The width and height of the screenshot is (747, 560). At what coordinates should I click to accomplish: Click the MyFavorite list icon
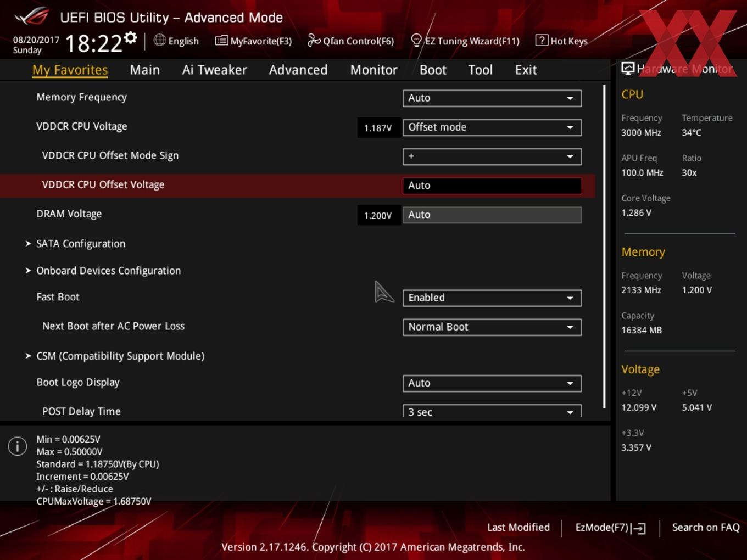[x=221, y=40]
